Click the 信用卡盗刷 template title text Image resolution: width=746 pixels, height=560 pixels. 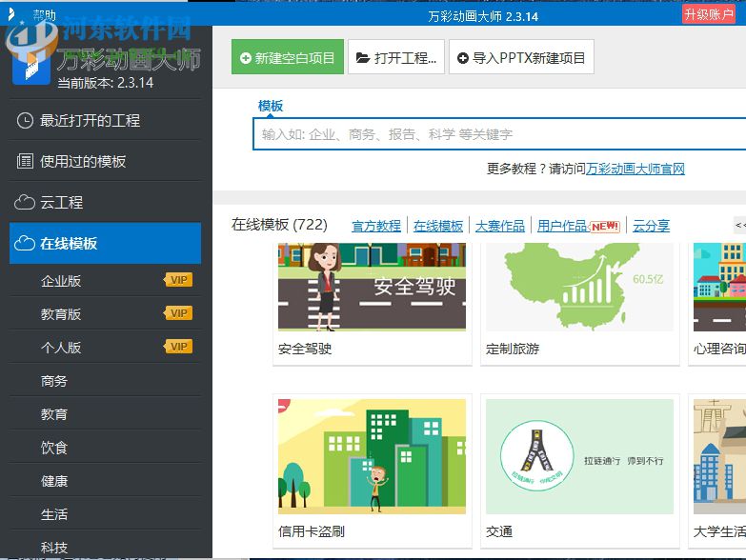[312, 531]
